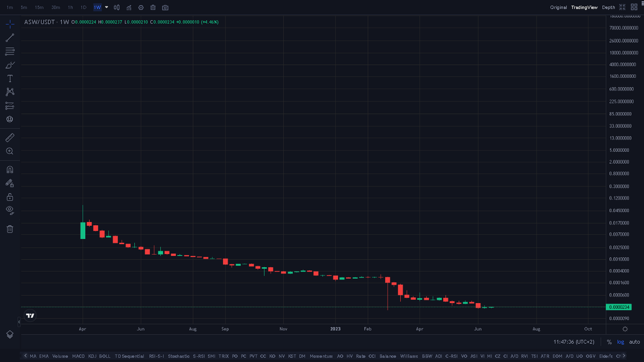
Task: Select the brush drawing tool
Action: coord(10,65)
